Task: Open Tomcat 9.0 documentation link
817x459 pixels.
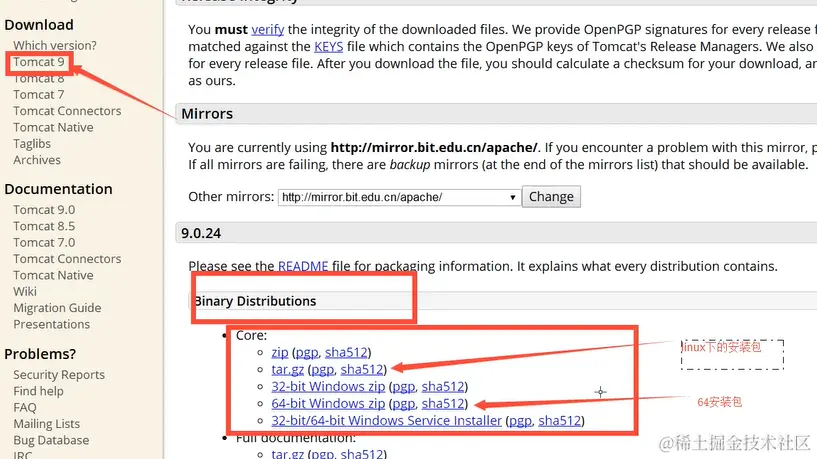Action: pyautogui.click(x=44, y=210)
